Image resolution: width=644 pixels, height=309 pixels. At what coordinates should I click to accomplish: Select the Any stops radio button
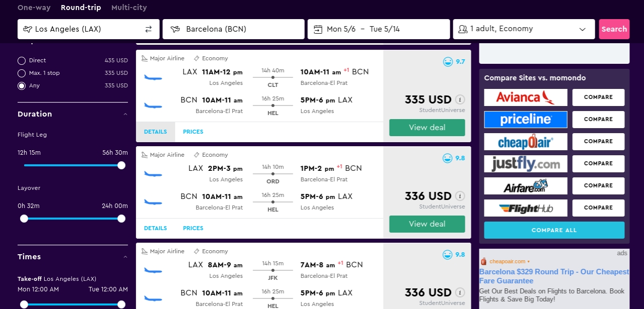(22, 86)
